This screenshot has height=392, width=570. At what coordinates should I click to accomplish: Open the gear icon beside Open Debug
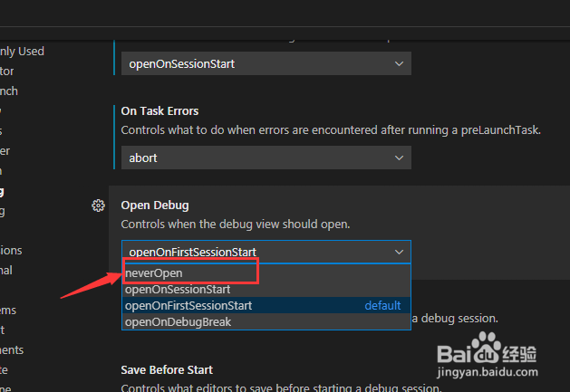coord(98,206)
